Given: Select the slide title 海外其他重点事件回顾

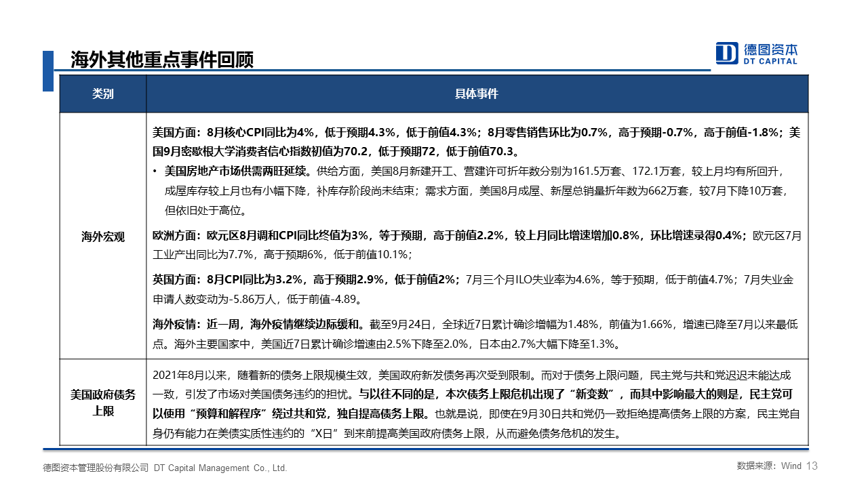Looking at the screenshot, I should click(x=162, y=60).
